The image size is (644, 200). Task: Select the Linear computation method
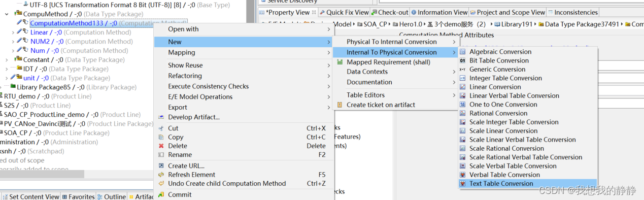tap(81, 32)
